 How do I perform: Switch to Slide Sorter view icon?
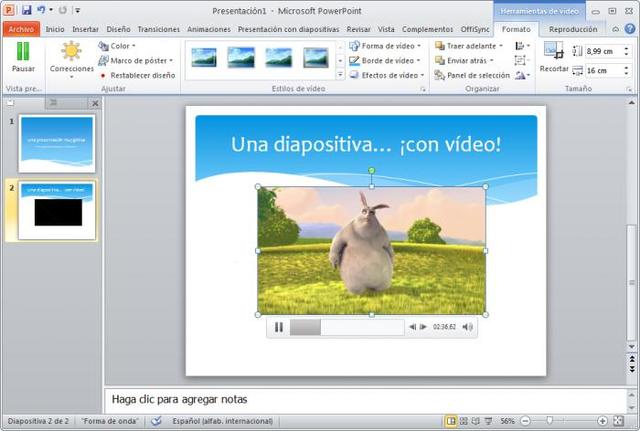tap(464, 421)
